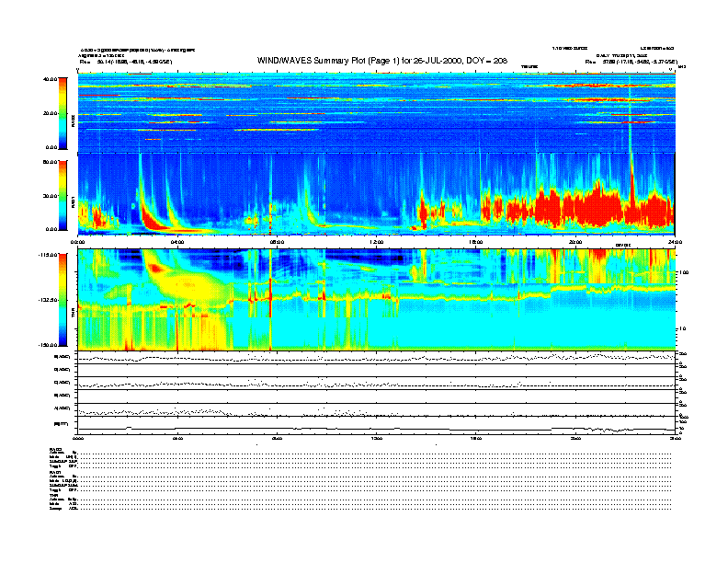Click the 10 label on TNR right frequency axis
Image resolution: width=728 pixels, height=563 pixels.
682,329
